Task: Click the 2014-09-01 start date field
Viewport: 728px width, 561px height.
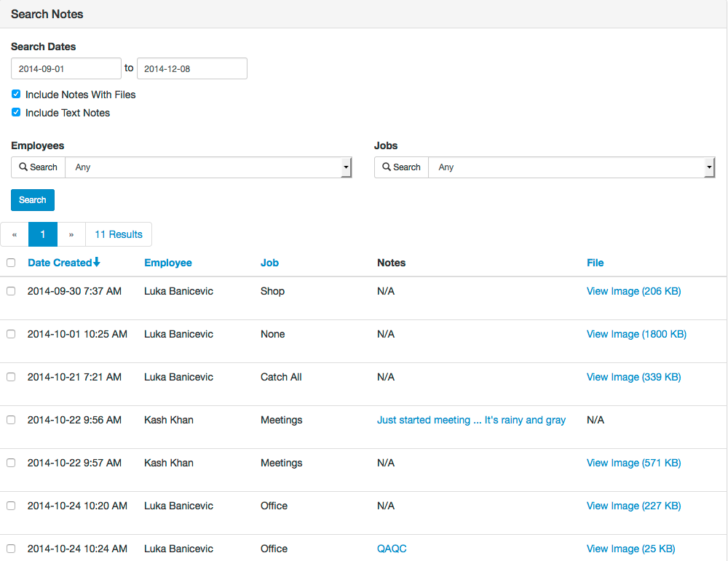Action: tap(66, 68)
